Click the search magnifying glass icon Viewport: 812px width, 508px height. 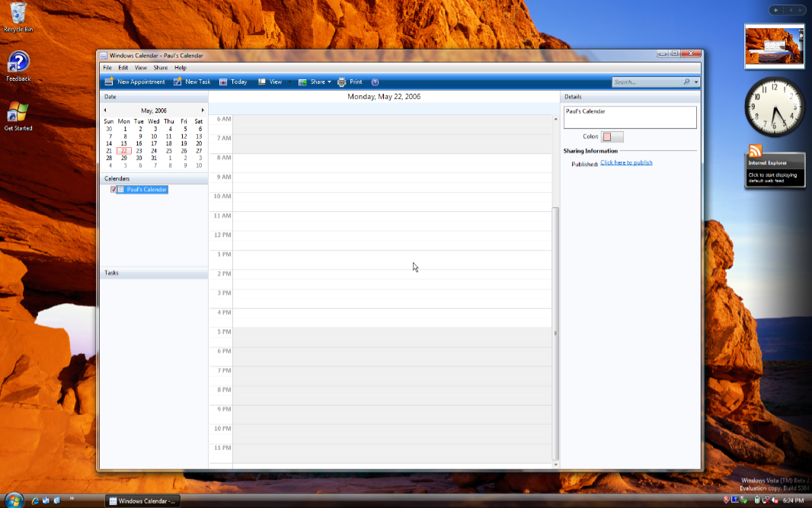(x=686, y=81)
